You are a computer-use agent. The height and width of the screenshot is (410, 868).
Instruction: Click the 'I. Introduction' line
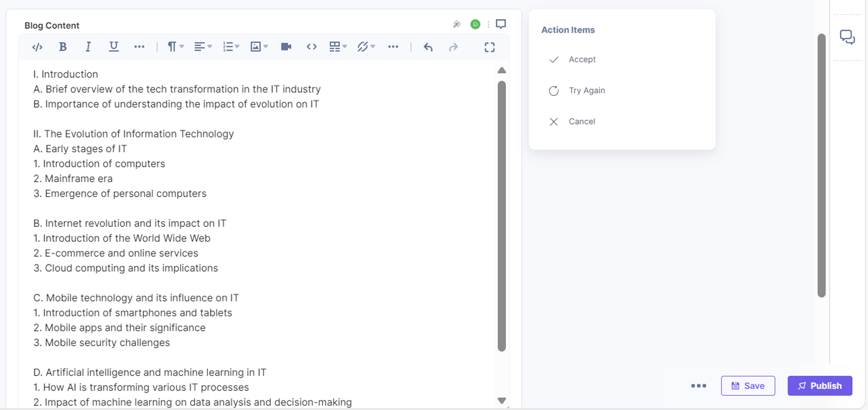(66, 75)
